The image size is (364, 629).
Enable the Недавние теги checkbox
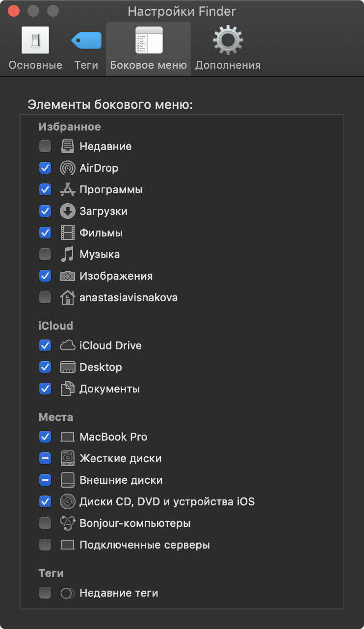click(45, 593)
